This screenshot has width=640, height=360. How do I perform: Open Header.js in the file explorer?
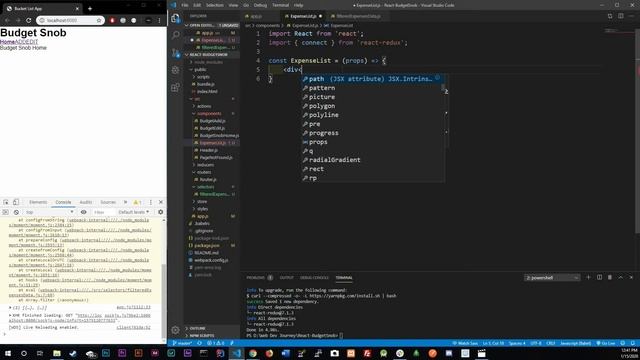coord(209,150)
